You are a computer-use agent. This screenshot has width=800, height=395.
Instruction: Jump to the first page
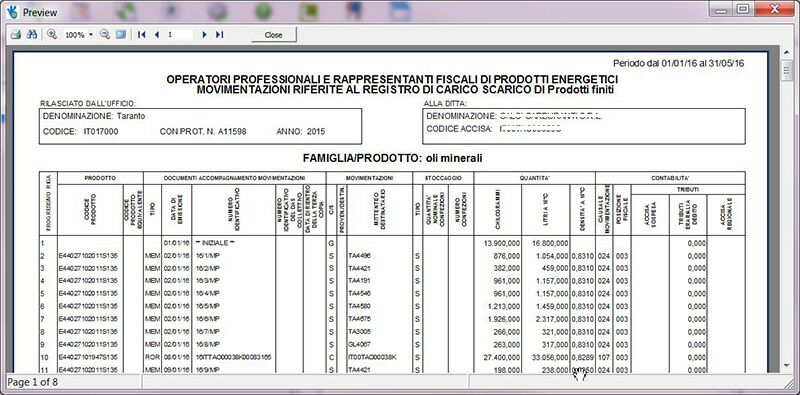(142, 35)
